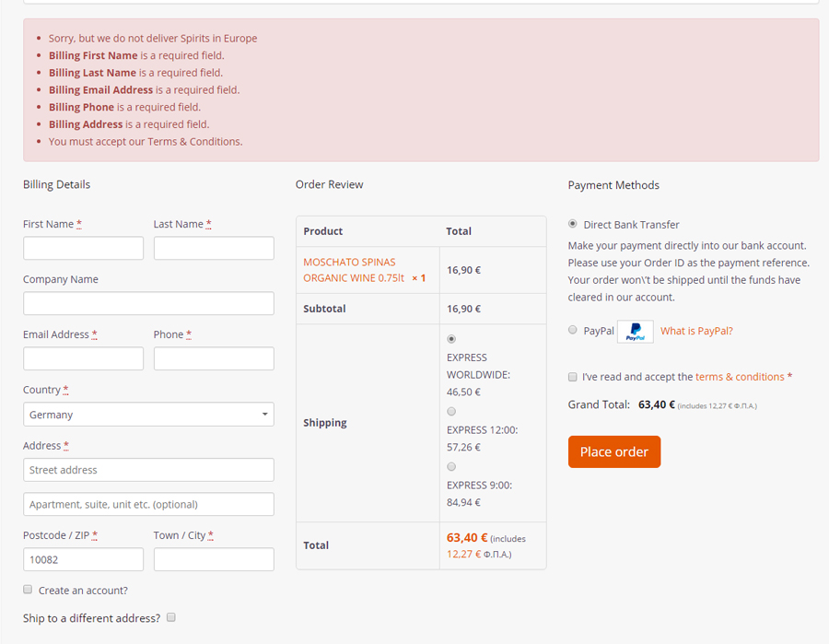
Task: Click the Street address input field
Action: [148, 470]
